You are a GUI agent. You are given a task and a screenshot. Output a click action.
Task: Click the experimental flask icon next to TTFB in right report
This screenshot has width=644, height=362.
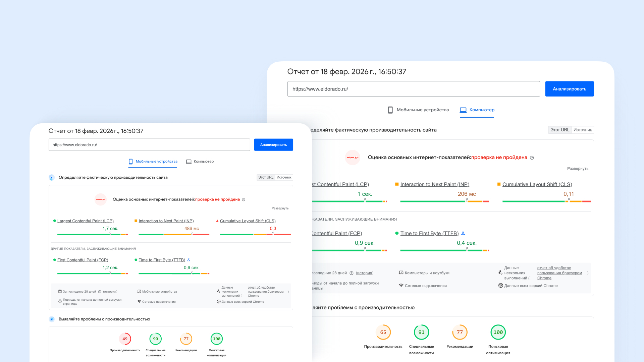[463, 233]
